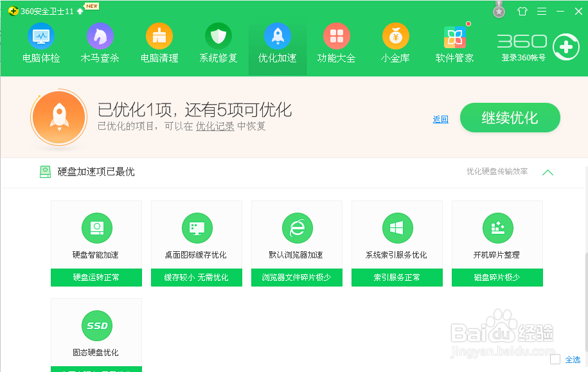Viewport: 588px width, 372px height.
Task: Open the 系统修复 system repair shield icon
Action: pyautogui.click(x=218, y=37)
